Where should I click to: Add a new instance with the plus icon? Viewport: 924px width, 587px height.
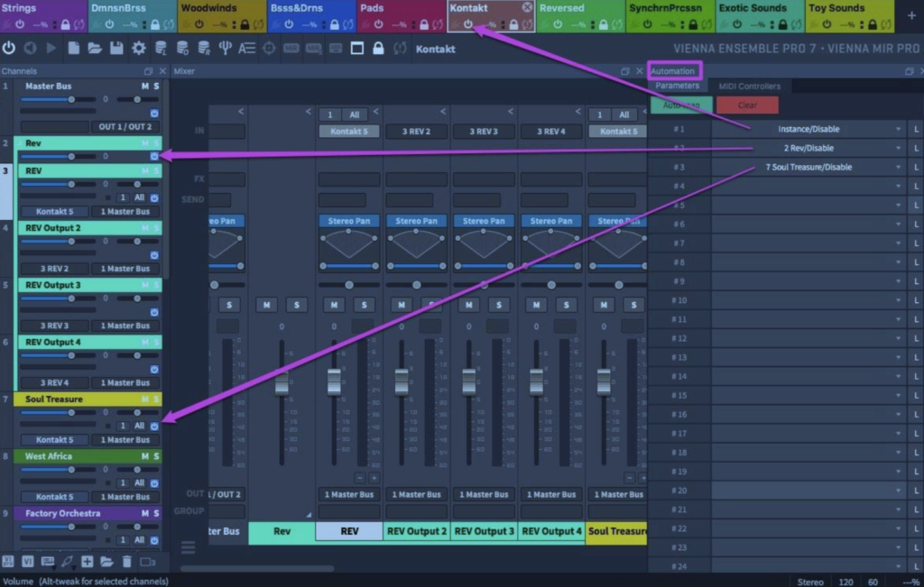911,16
